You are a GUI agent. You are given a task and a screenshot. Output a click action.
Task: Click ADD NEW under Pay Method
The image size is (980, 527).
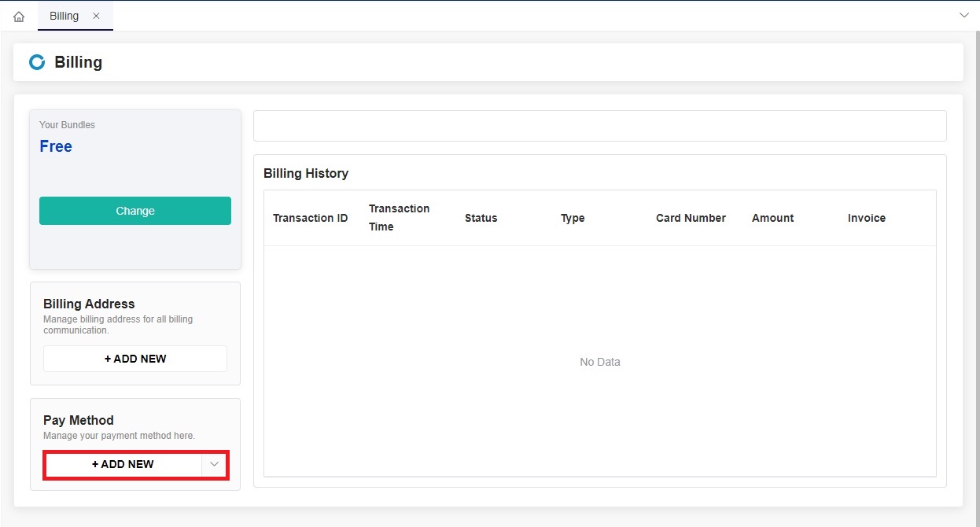click(x=122, y=464)
